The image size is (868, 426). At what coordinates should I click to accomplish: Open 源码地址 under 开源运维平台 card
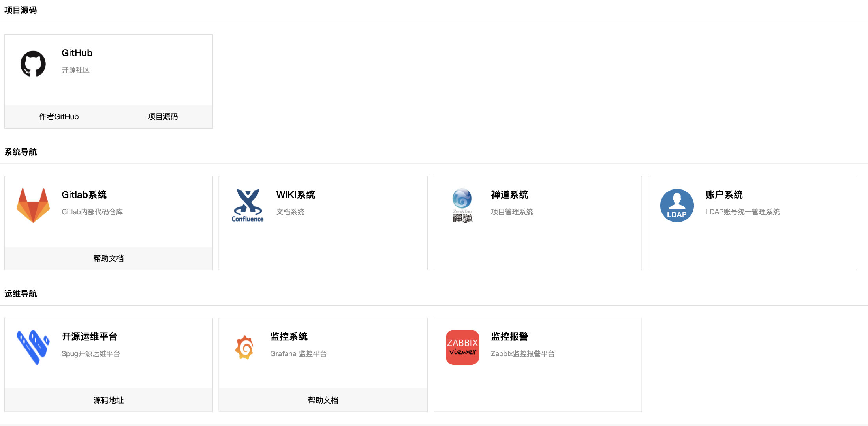(x=109, y=400)
